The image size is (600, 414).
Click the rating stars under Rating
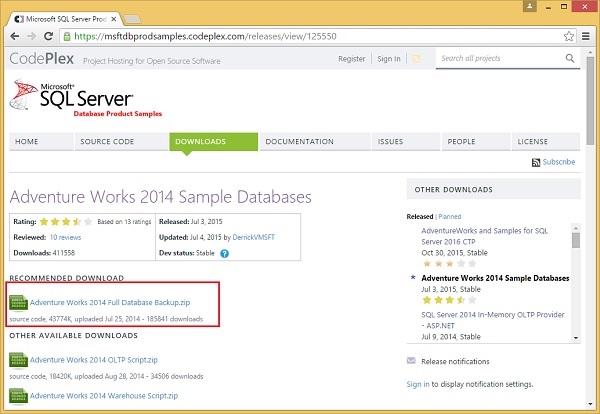coord(66,222)
